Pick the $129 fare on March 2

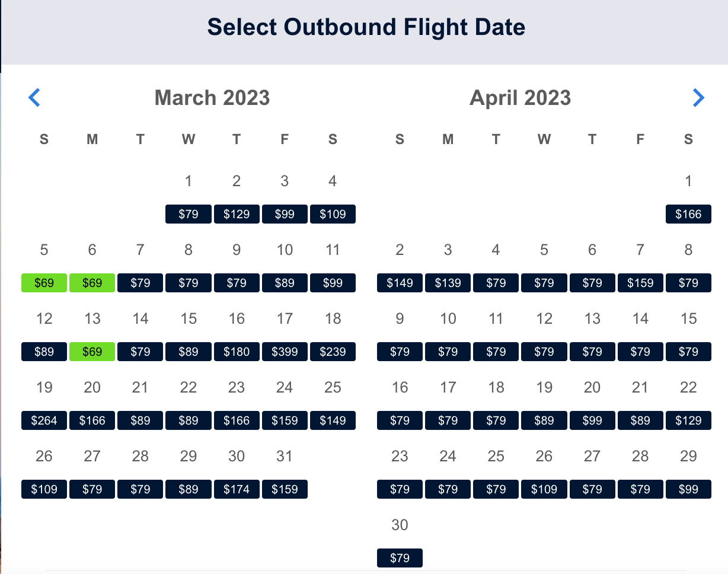237,214
